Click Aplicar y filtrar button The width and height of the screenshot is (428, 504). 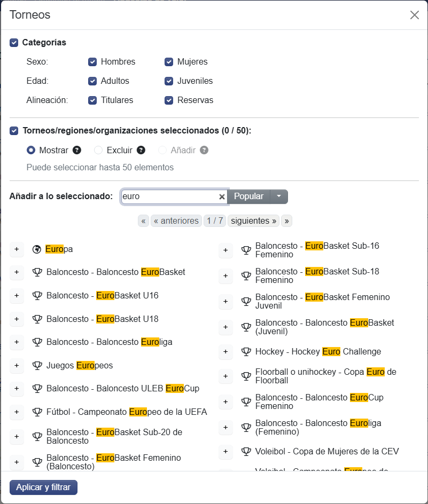pos(43,487)
